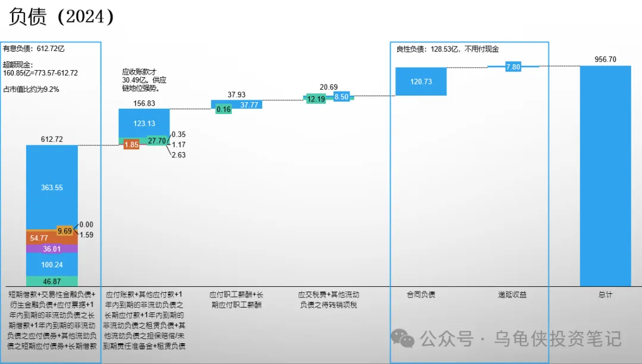Click the 有息负债: 612.72亿 annotation
This screenshot has height=364, width=642.
point(33,49)
